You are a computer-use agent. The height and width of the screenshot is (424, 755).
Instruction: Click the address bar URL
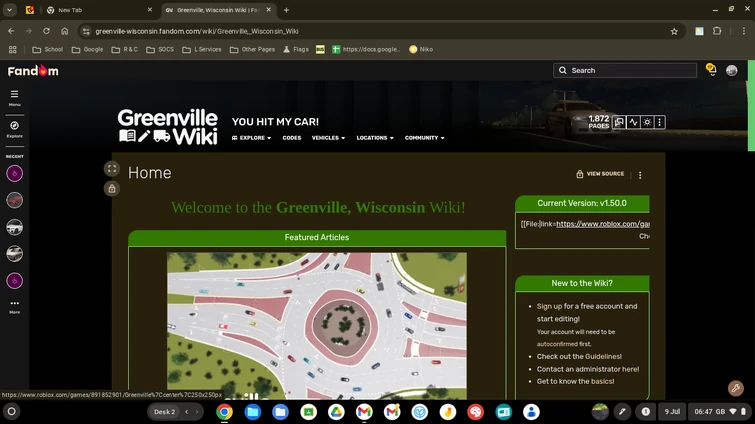point(197,31)
